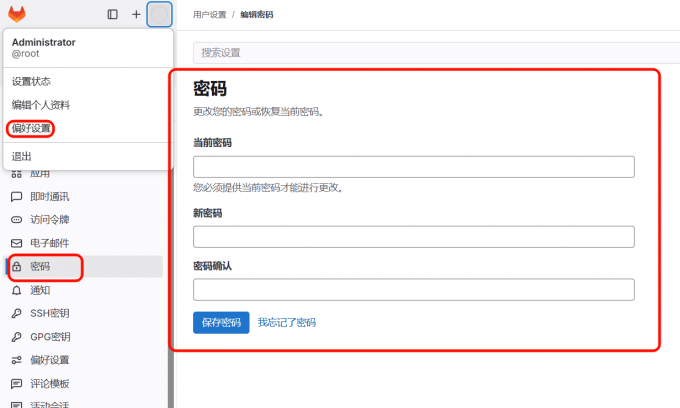
Task: Click the comment icon beside 评论模板
Action: 16,384
